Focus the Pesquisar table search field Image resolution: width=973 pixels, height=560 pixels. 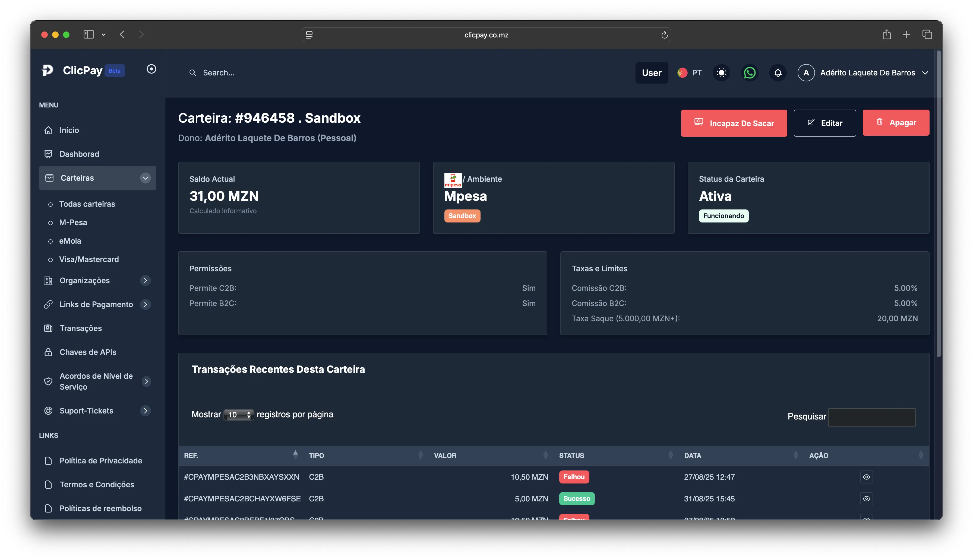point(871,417)
